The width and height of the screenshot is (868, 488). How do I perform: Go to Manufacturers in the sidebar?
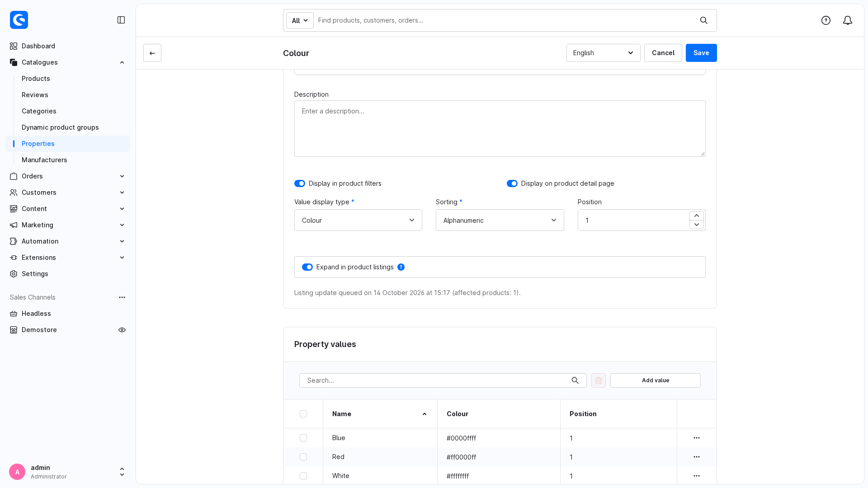click(x=44, y=160)
